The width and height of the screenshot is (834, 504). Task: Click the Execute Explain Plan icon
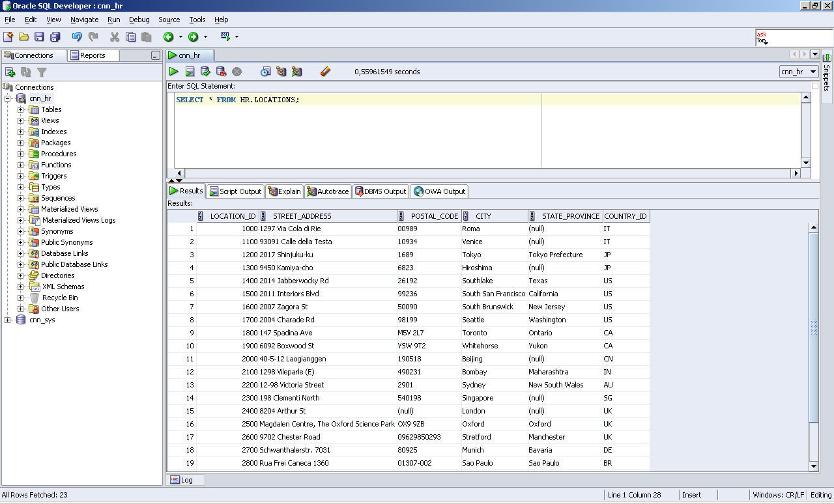tap(281, 72)
